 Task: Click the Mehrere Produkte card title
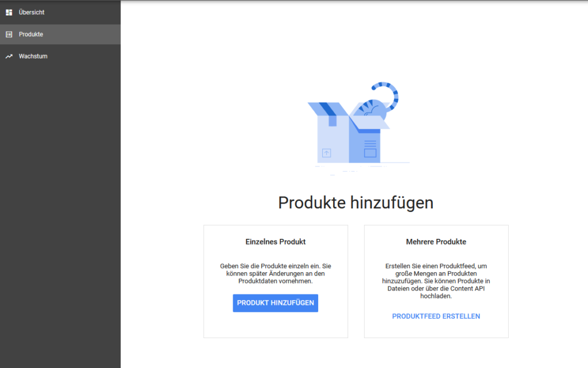click(x=436, y=242)
